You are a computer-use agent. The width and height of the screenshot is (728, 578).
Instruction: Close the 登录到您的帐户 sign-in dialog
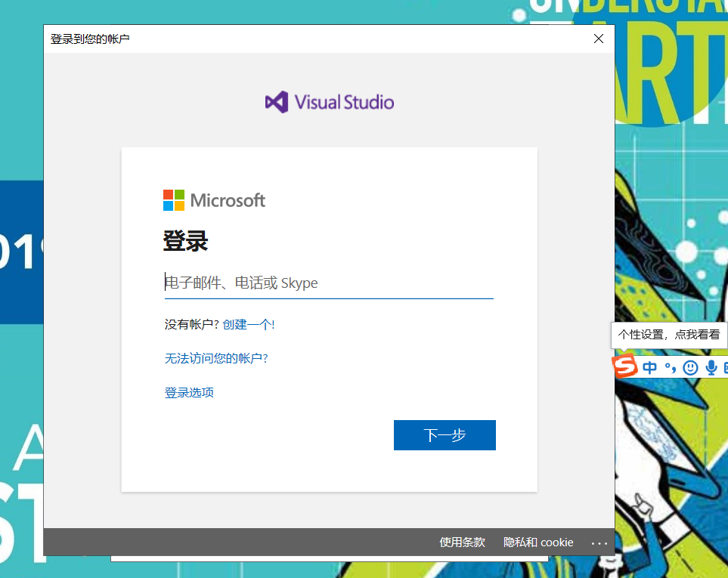pos(599,39)
